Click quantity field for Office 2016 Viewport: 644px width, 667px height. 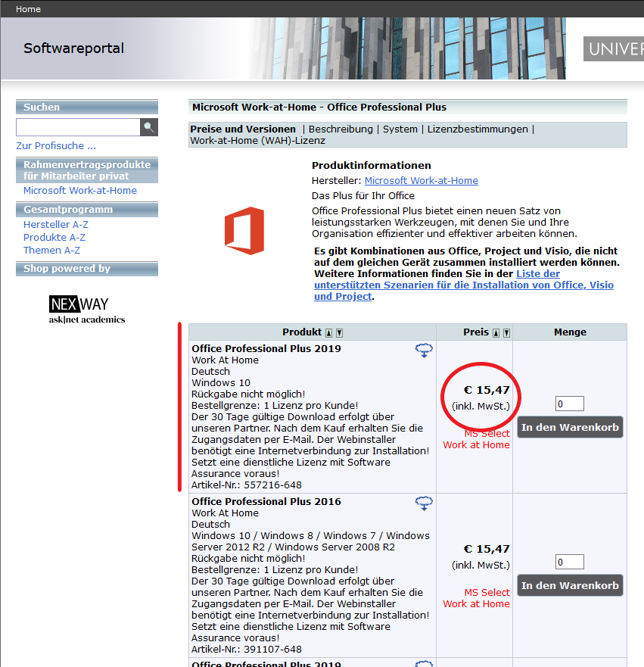(x=570, y=562)
